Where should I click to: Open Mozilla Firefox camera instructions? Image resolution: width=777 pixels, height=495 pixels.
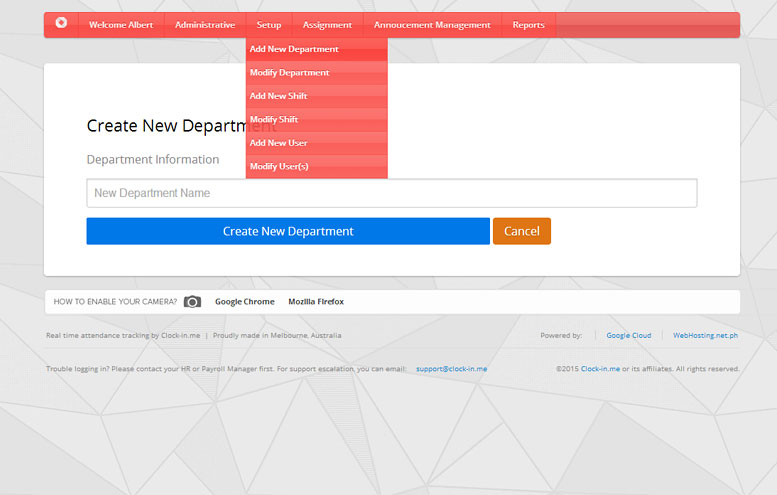click(x=316, y=302)
